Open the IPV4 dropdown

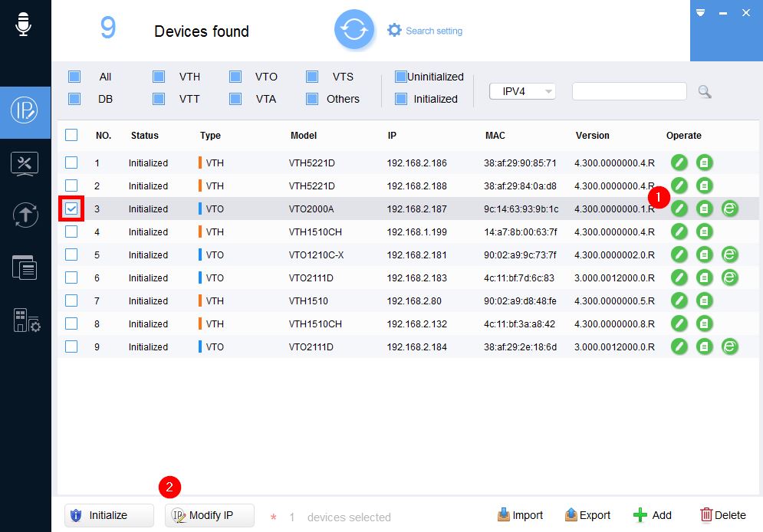523,91
